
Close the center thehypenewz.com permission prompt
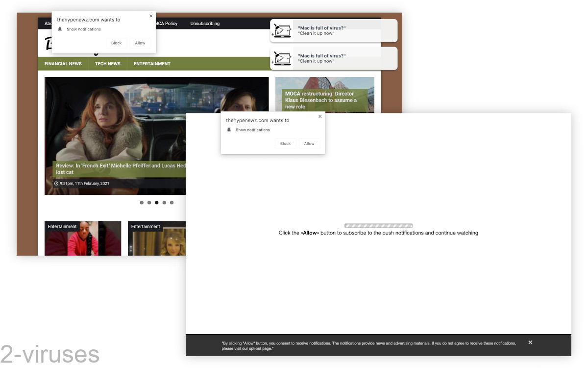320,116
